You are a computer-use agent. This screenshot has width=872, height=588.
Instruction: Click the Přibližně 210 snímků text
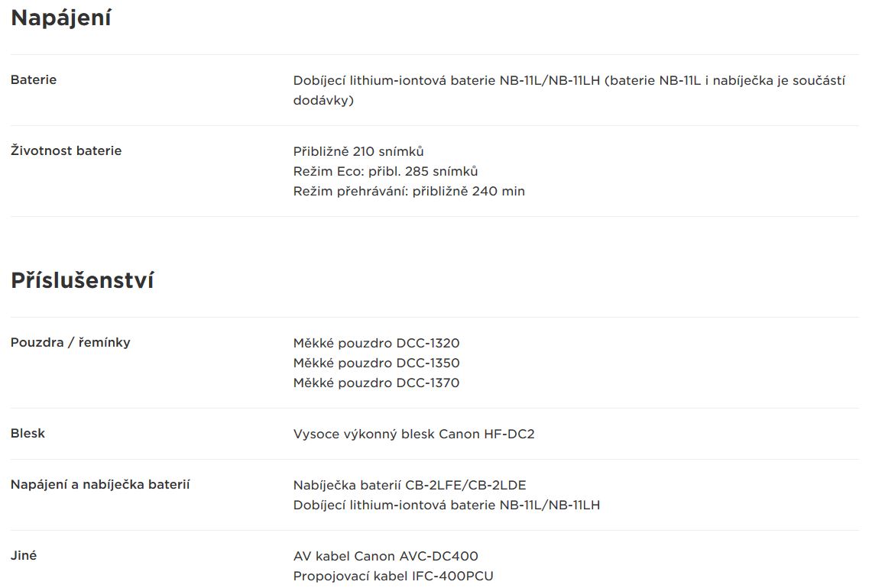pyautogui.click(x=358, y=151)
